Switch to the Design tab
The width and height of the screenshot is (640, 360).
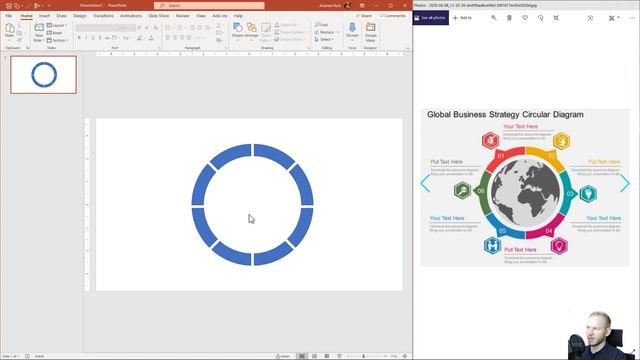click(x=80, y=16)
